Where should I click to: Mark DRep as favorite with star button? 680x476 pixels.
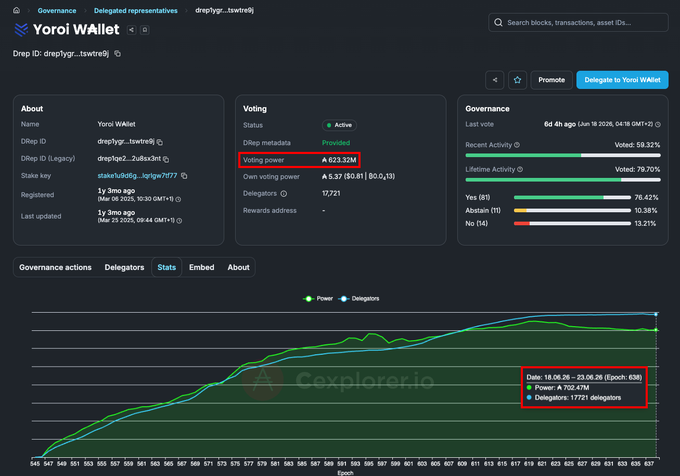[x=517, y=80]
